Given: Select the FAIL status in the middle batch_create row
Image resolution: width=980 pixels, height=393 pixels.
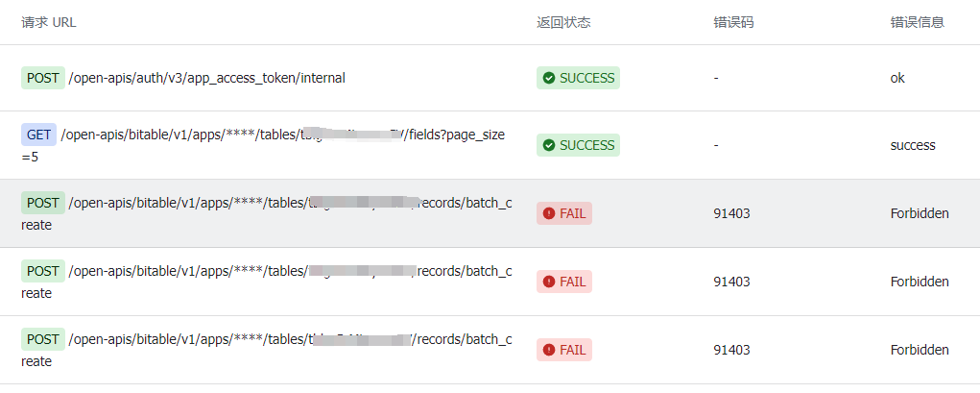Looking at the screenshot, I should tap(564, 282).
